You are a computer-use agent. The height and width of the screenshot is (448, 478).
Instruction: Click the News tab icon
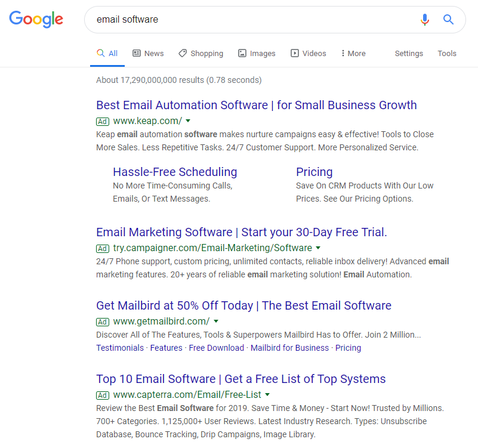coord(137,53)
